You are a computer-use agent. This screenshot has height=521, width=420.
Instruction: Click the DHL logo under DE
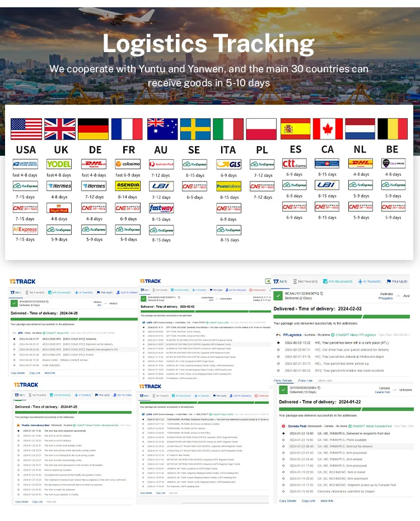click(94, 164)
